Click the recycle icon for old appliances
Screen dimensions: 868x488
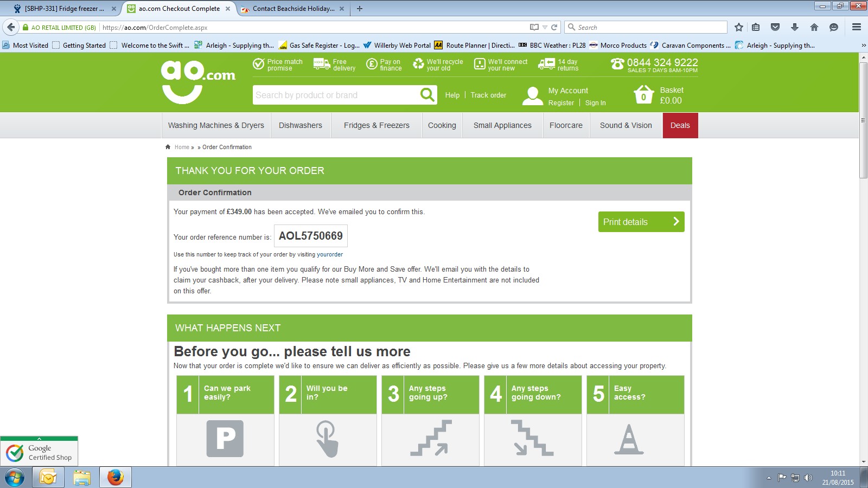pyautogui.click(x=418, y=64)
